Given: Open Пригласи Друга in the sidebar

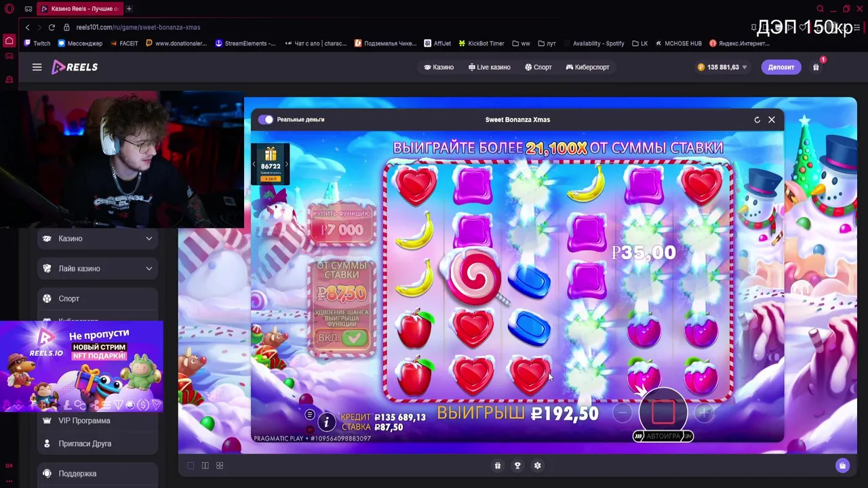Looking at the screenshot, I should (98, 443).
